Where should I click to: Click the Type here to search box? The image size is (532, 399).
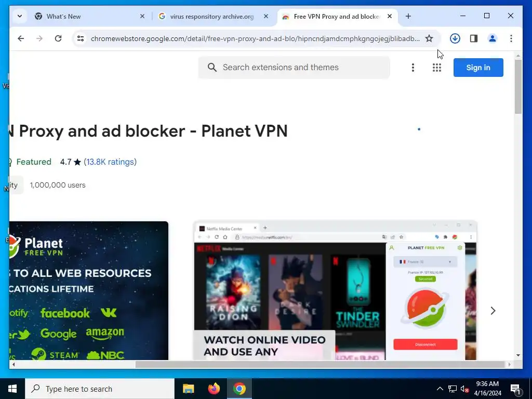click(100, 389)
